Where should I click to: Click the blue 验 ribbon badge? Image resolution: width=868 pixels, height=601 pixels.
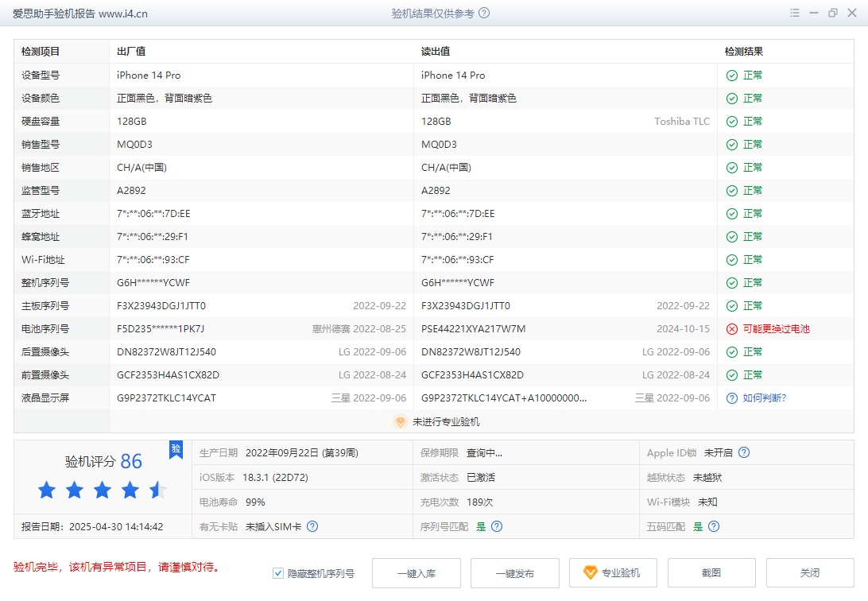tap(176, 449)
